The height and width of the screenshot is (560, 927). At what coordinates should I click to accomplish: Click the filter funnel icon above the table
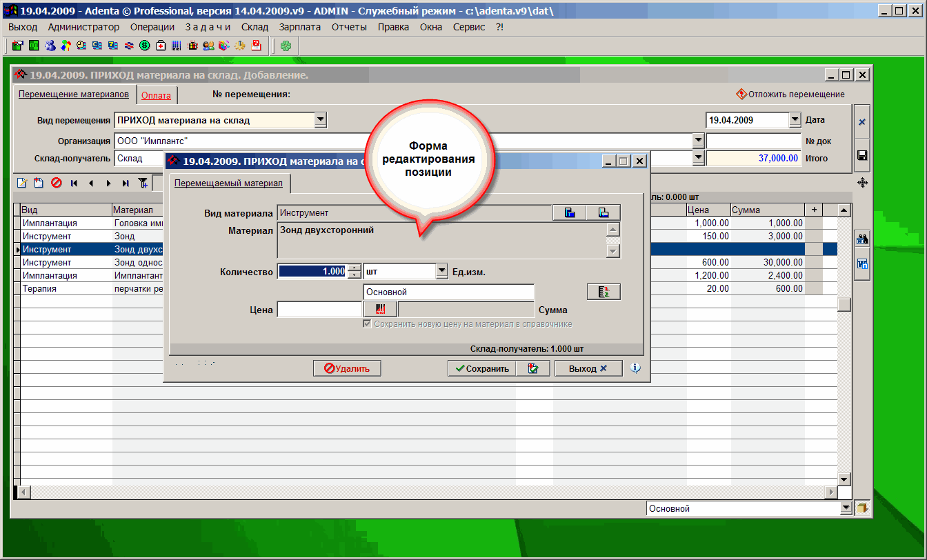point(143,183)
